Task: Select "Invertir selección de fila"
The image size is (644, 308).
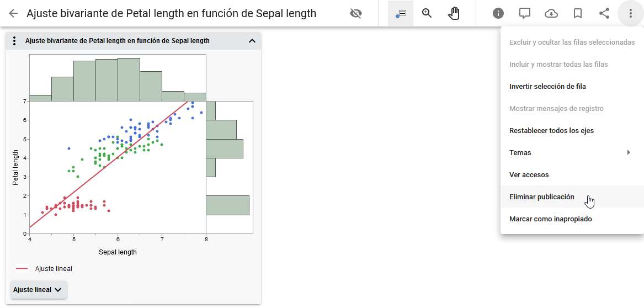Action: point(547,87)
